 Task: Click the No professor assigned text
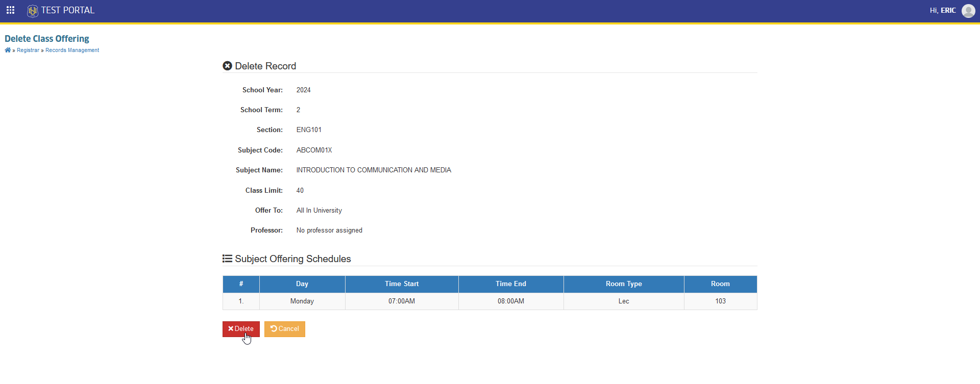pyautogui.click(x=329, y=230)
